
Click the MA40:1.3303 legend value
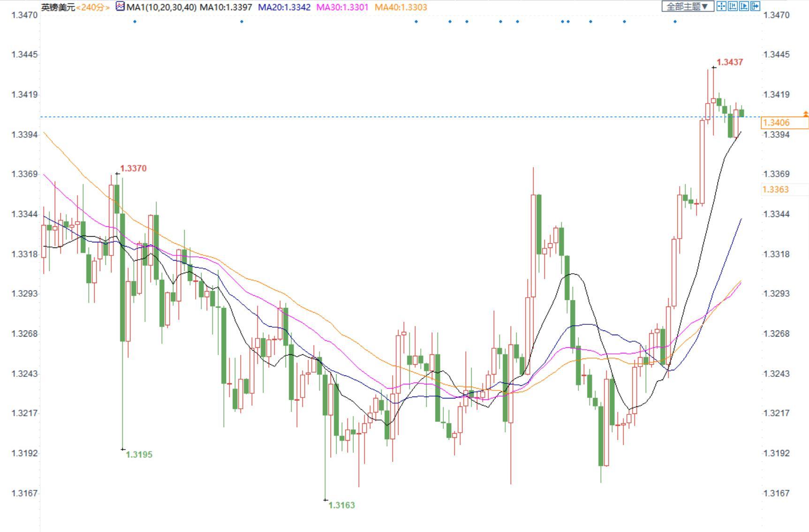[401, 7]
